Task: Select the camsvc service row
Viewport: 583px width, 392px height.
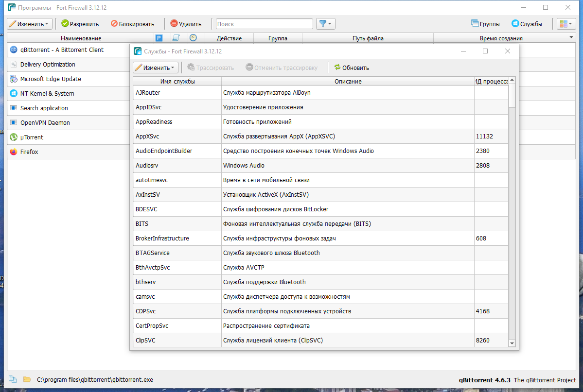Action: 320,296
